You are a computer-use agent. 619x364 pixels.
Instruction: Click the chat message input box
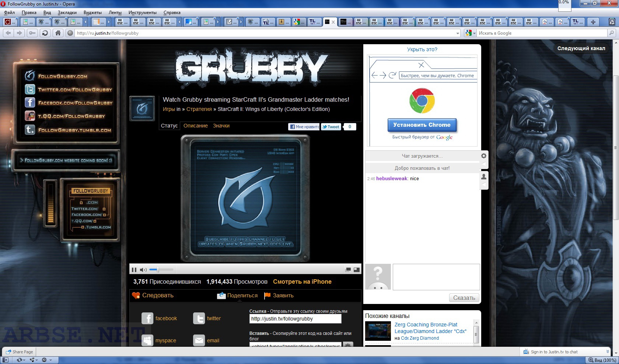click(x=436, y=277)
